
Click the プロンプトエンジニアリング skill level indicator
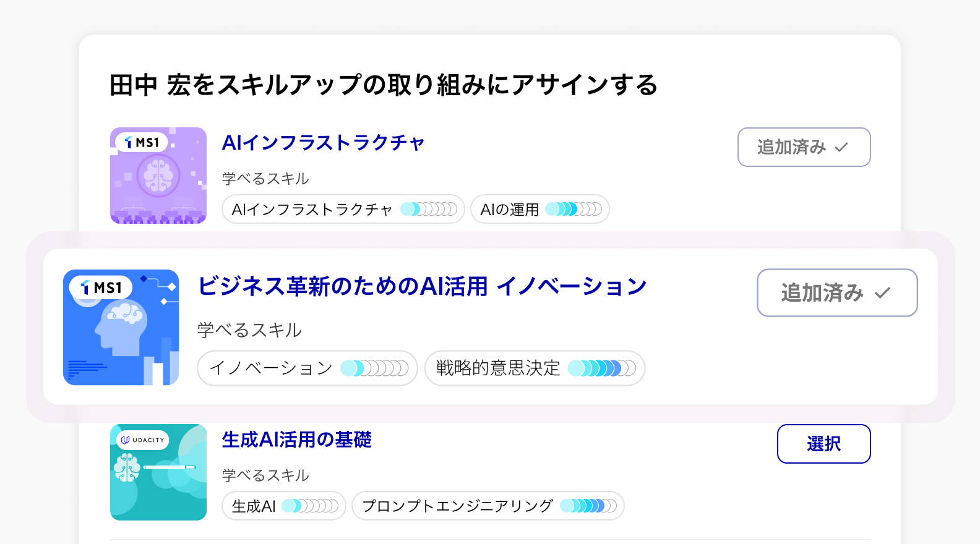tap(588, 506)
